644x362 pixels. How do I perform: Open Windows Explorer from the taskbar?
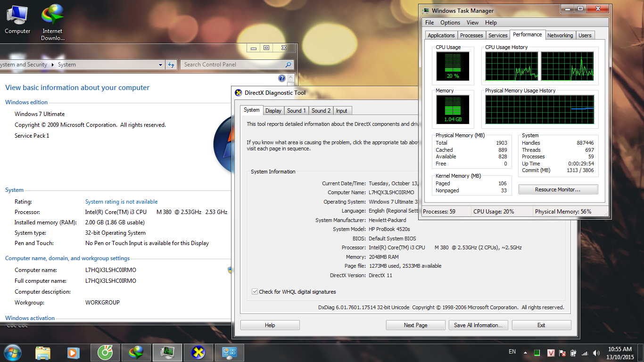coord(43,353)
